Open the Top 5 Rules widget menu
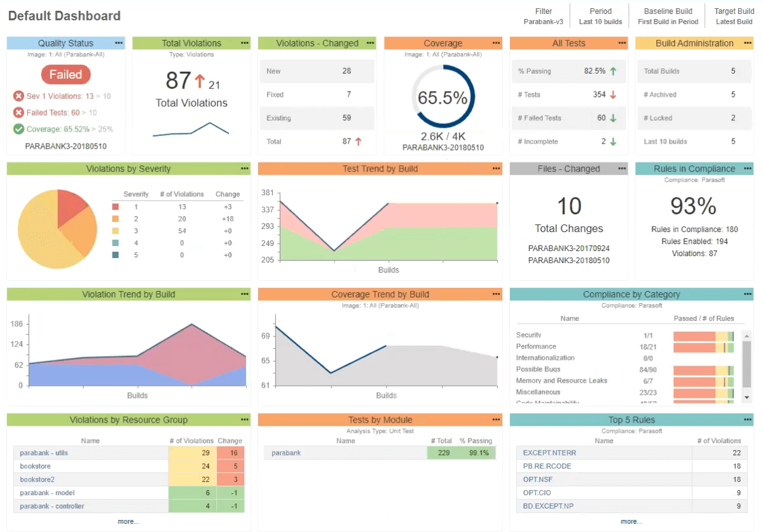The height and width of the screenshot is (532, 763). click(x=746, y=419)
